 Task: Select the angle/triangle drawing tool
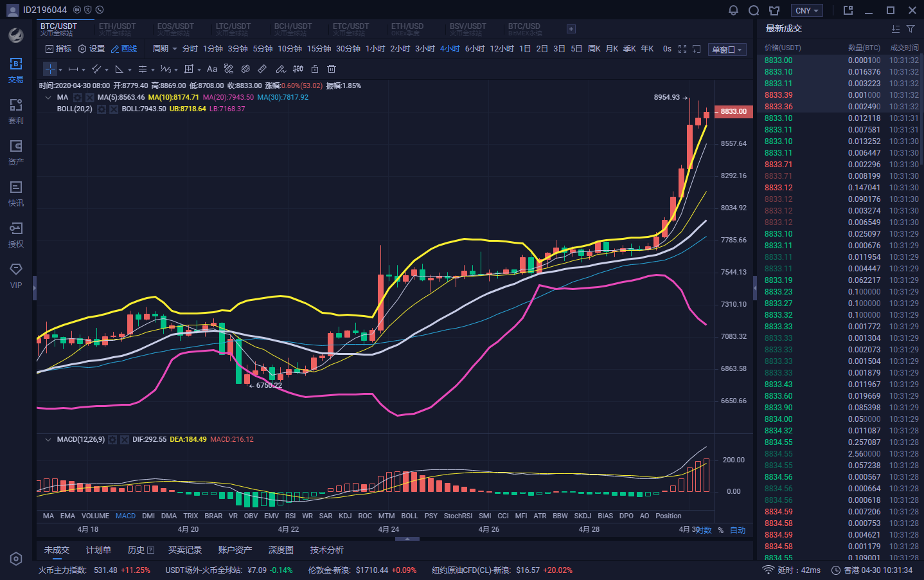(x=120, y=69)
